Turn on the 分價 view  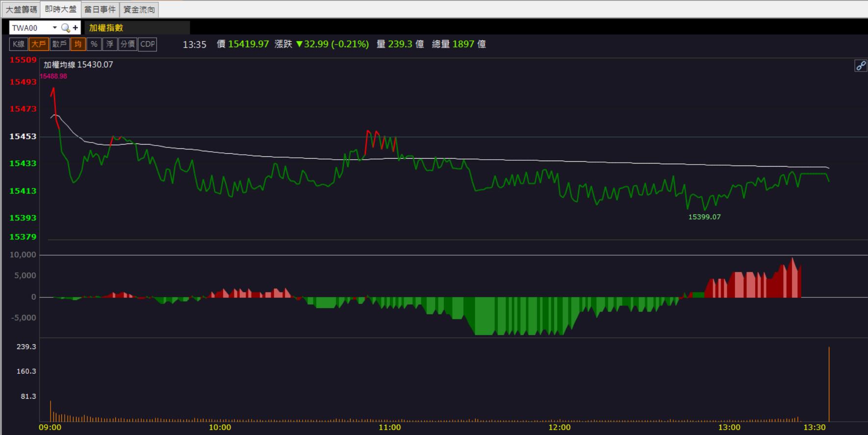point(128,44)
